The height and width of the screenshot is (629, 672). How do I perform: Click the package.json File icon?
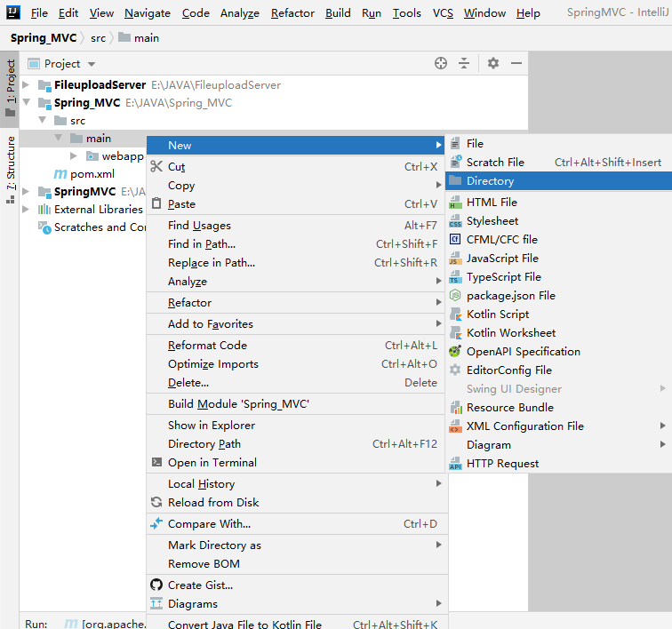455,295
